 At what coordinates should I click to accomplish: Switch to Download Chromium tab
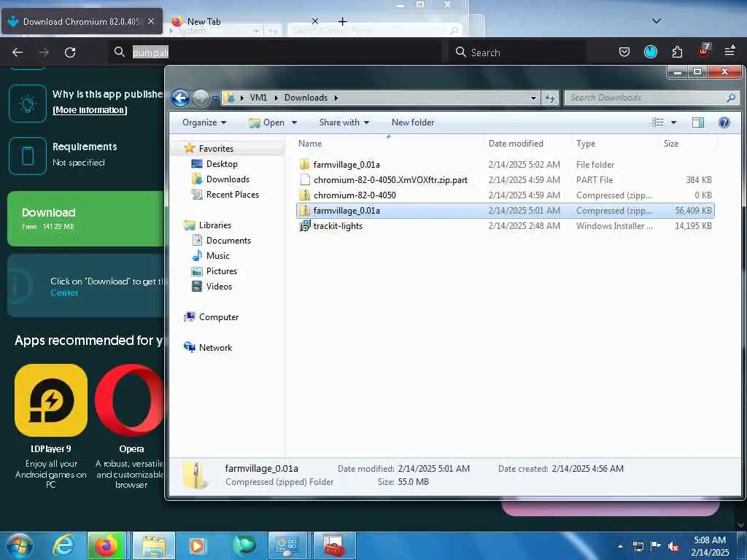[x=82, y=21]
